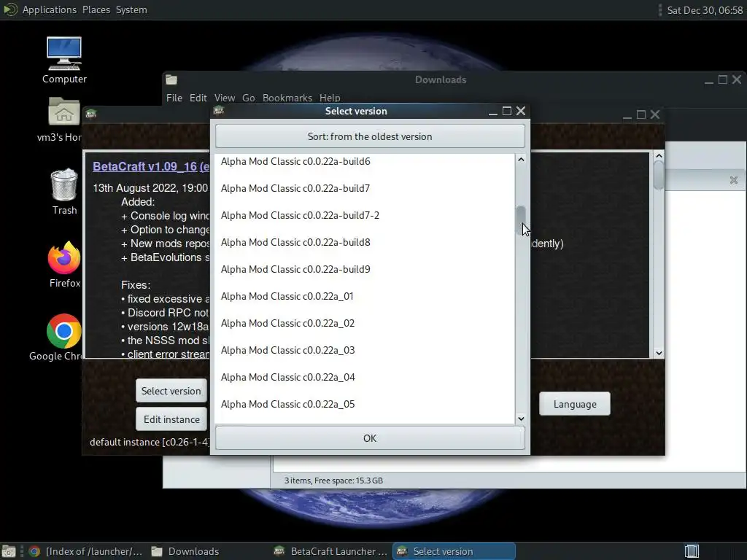
Task: Select Alpha Mod Classic c0.0.22a_04
Action: (x=365, y=377)
